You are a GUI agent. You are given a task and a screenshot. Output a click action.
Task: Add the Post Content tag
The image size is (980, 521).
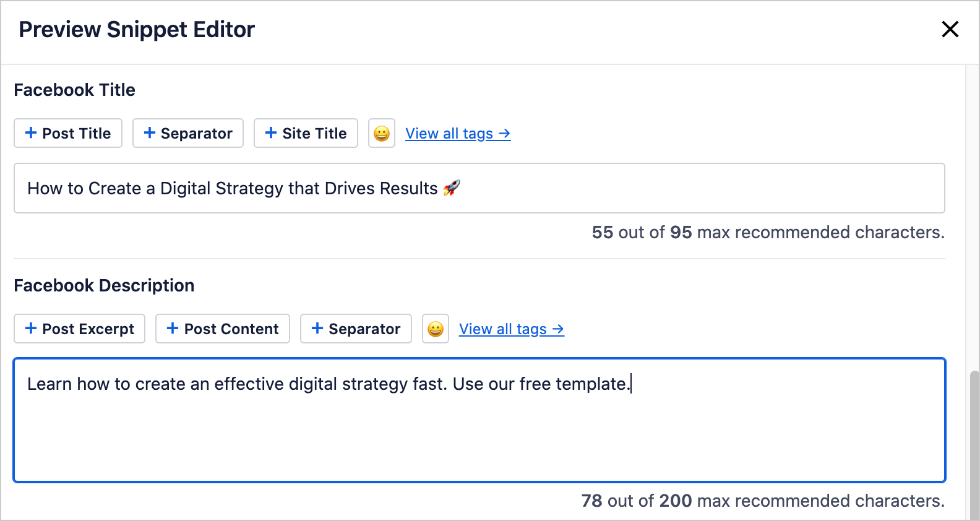click(x=223, y=329)
